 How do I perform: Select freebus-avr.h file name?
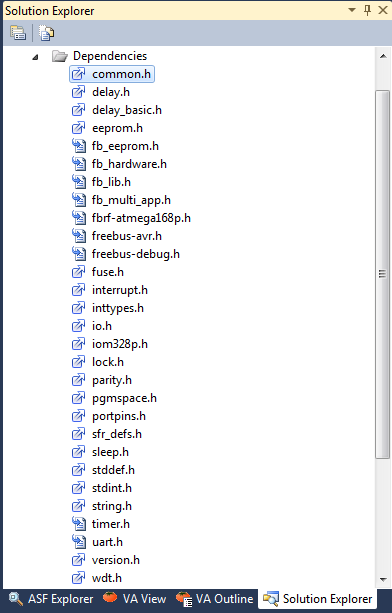127,236
